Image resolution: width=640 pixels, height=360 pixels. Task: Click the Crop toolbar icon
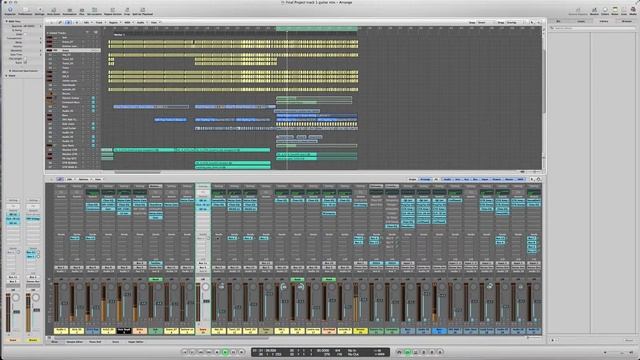tap(127, 11)
